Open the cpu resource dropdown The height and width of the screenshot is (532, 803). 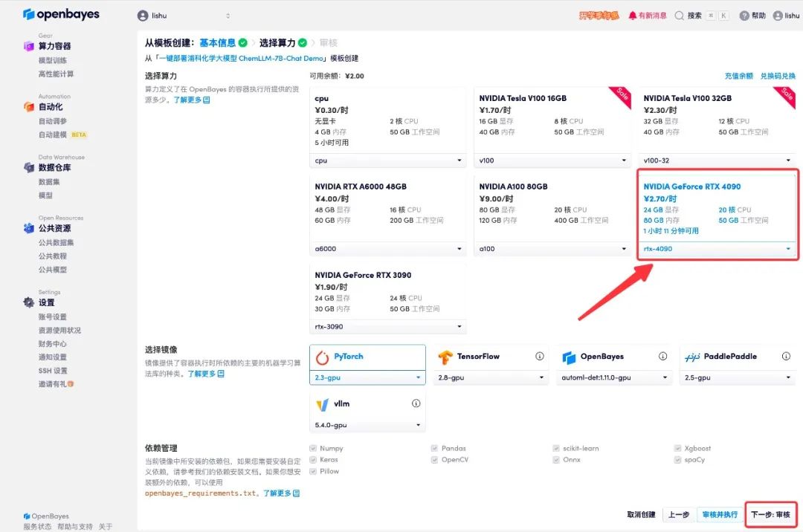pyautogui.click(x=388, y=160)
